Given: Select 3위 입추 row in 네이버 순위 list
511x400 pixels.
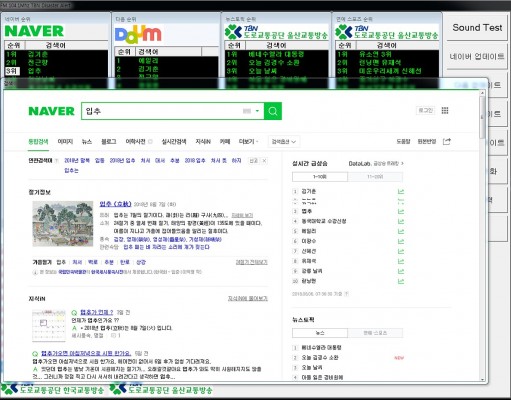Looking at the screenshot, I should click(x=56, y=71).
